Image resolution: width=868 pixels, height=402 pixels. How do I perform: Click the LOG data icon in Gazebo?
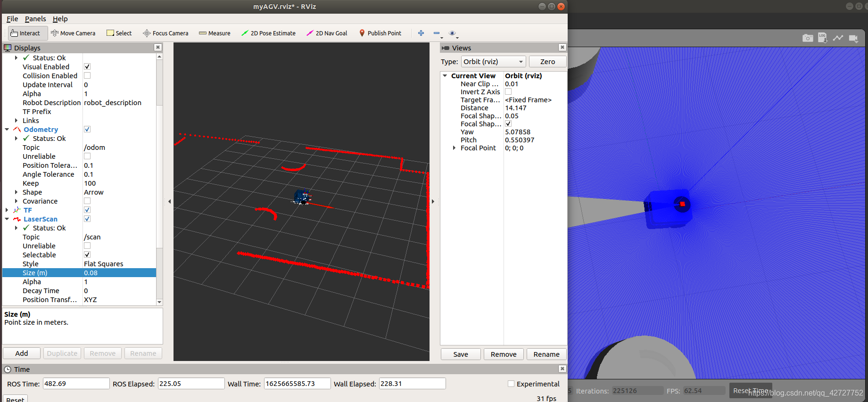[823, 38]
